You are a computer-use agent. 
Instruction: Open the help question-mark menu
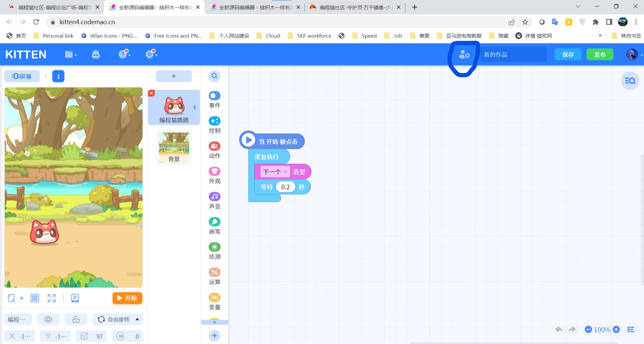(x=124, y=54)
